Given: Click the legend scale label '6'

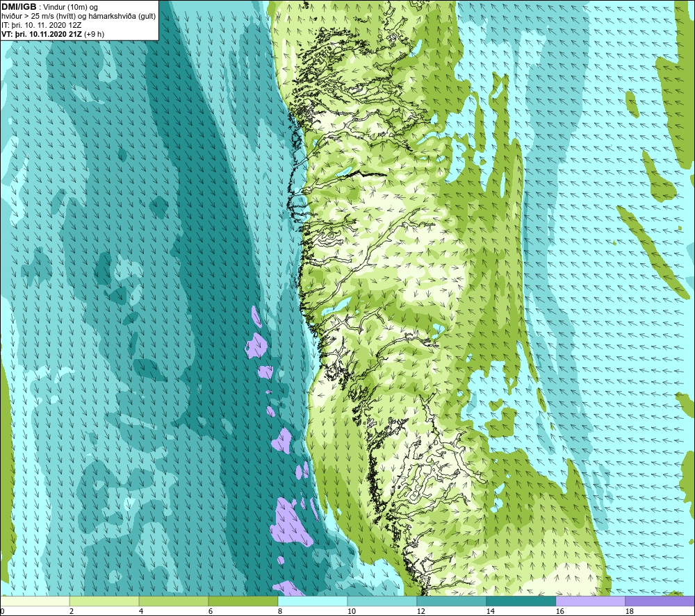Looking at the screenshot, I should click(x=210, y=611).
